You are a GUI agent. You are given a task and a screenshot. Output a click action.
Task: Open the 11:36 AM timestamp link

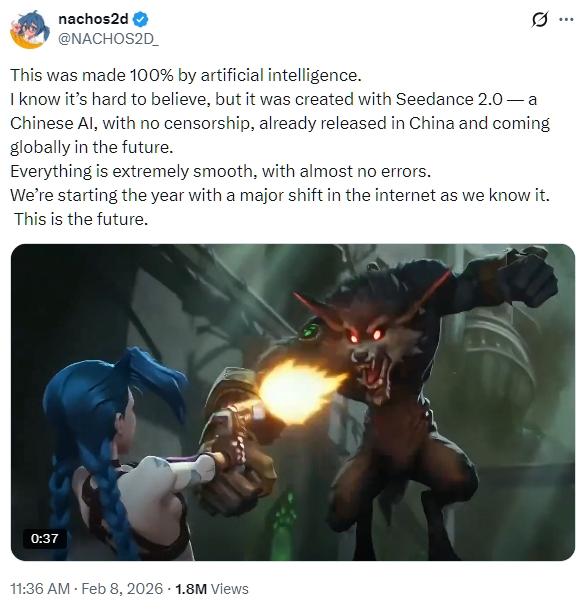point(40,589)
